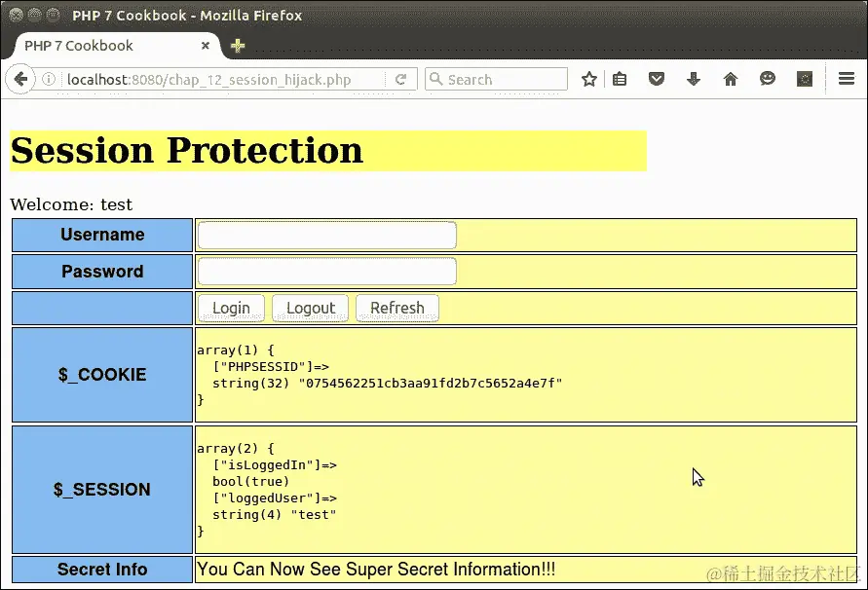This screenshot has height=590, width=868.
Task: Go back with the browser back arrow
Action: tap(20, 79)
